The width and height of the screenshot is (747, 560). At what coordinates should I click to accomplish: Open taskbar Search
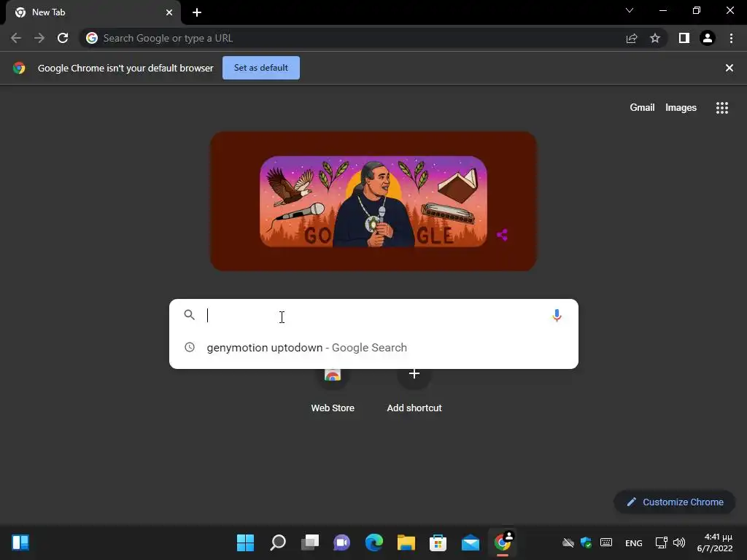tap(278, 542)
